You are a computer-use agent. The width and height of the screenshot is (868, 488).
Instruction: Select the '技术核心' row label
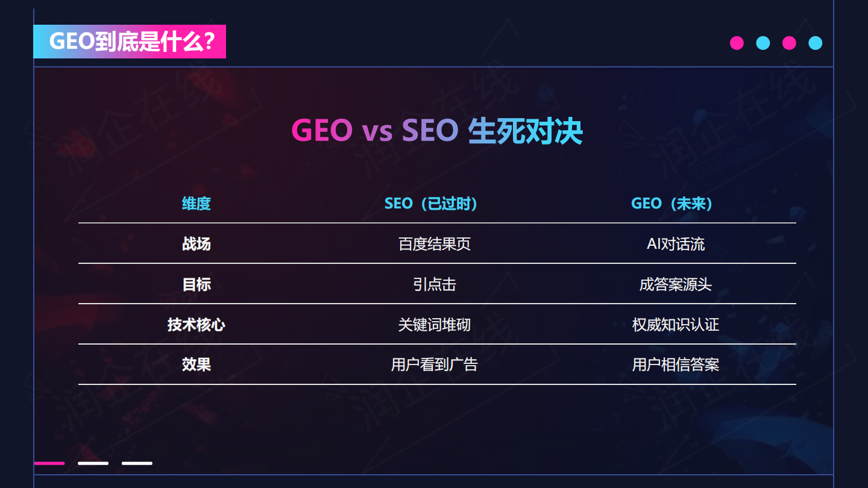197,325
